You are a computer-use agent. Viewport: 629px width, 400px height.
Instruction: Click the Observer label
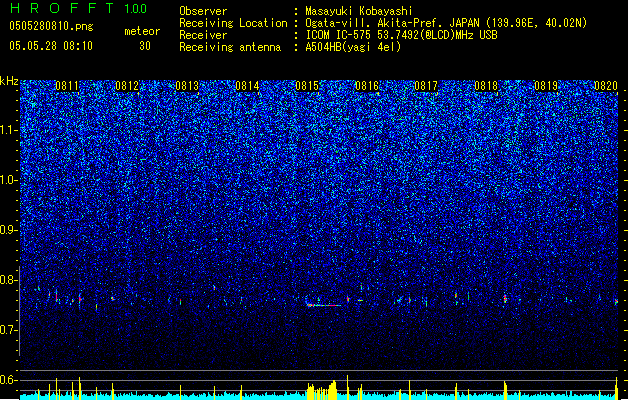(x=203, y=11)
